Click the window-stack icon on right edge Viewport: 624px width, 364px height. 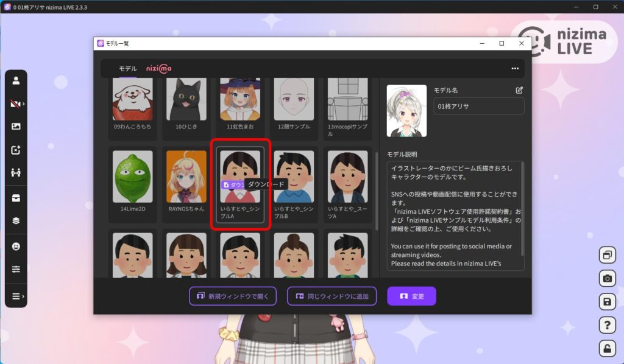[x=607, y=255]
